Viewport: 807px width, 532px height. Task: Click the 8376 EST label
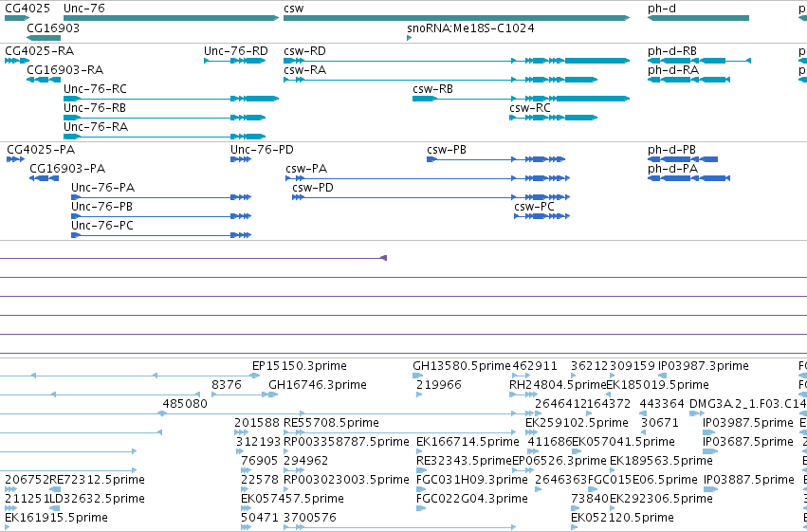[227, 385]
